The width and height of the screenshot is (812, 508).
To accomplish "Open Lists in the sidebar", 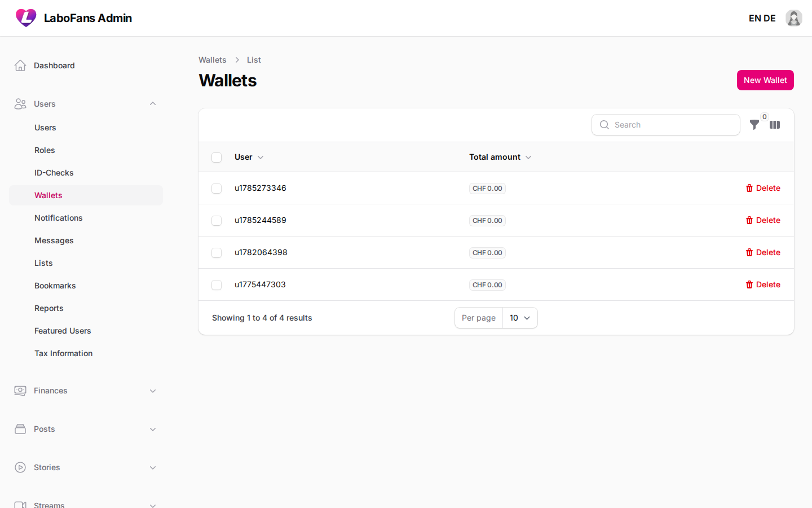I will 86,263.
